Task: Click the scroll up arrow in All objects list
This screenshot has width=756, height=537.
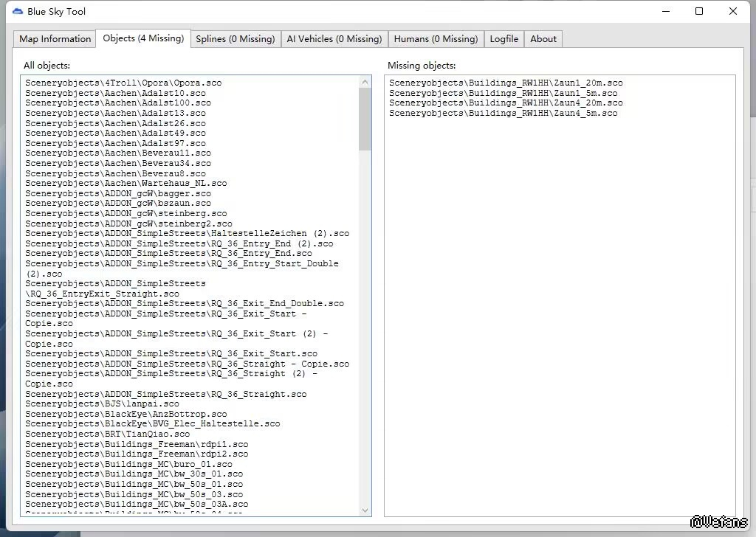Action: coord(365,82)
